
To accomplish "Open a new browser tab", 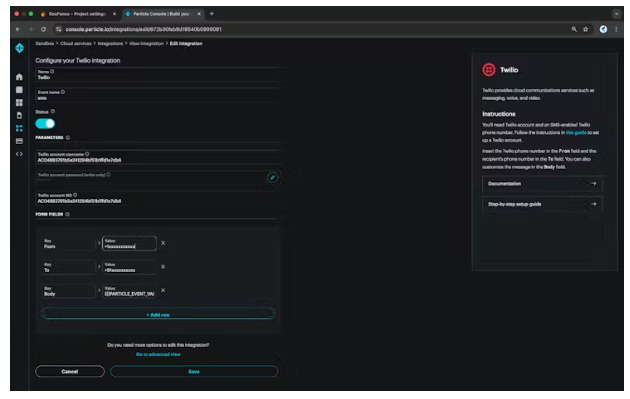I will pyautogui.click(x=212, y=14).
